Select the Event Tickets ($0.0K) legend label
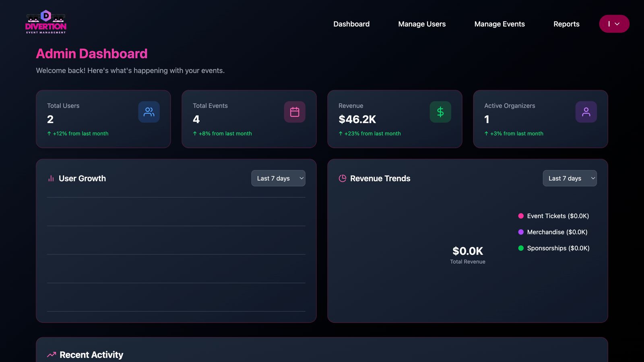The width and height of the screenshot is (644, 362). point(558,216)
